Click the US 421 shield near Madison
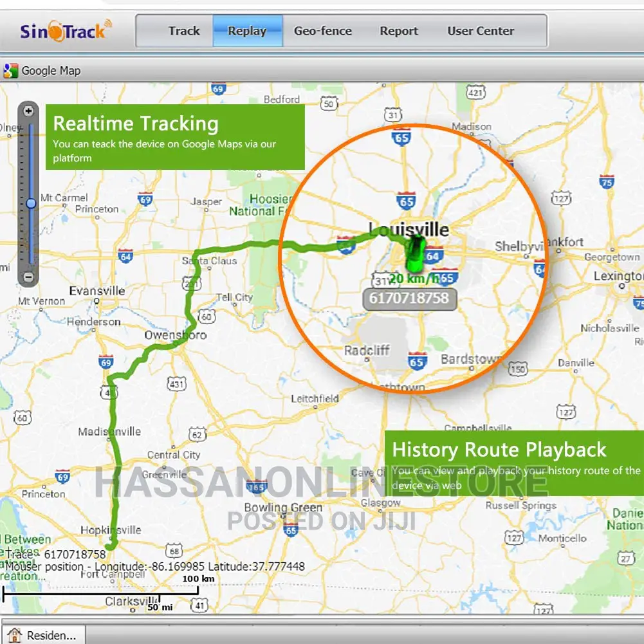The image size is (644, 644). 475,93
